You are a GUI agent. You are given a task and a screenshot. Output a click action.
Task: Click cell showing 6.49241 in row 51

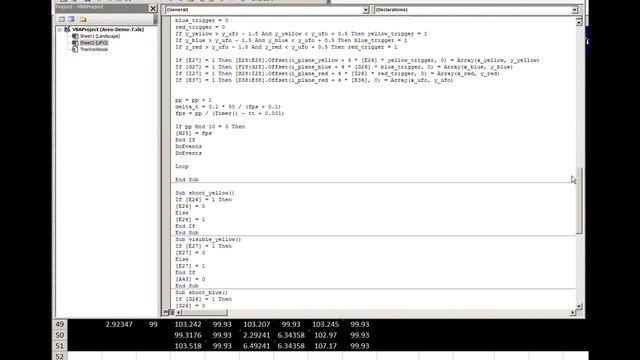[x=256, y=346]
